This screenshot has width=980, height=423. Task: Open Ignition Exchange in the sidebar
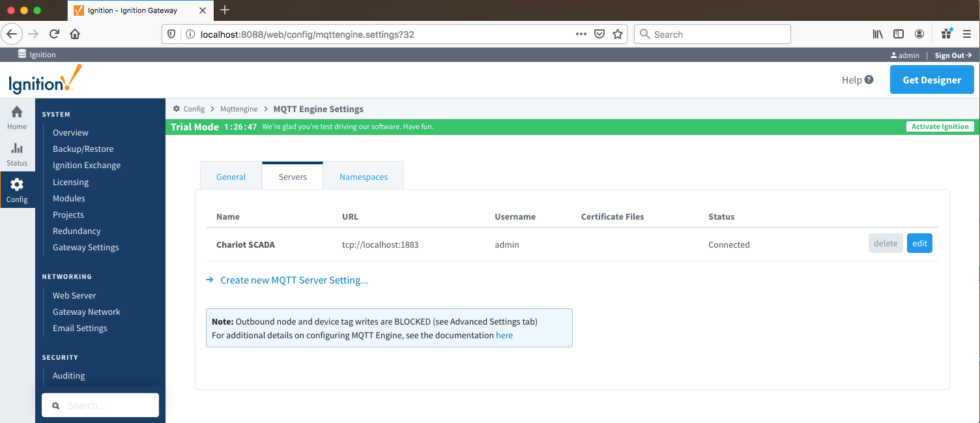pyautogui.click(x=87, y=165)
